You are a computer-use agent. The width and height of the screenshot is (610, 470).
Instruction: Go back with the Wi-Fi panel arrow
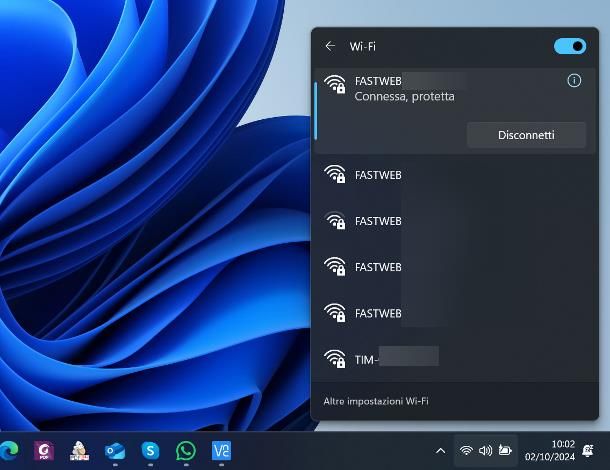(330, 46)
